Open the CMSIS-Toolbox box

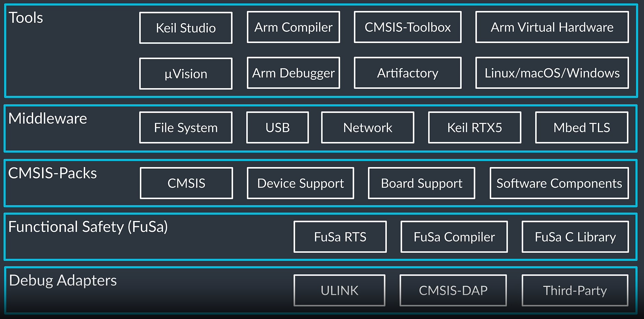coord(407,27)
